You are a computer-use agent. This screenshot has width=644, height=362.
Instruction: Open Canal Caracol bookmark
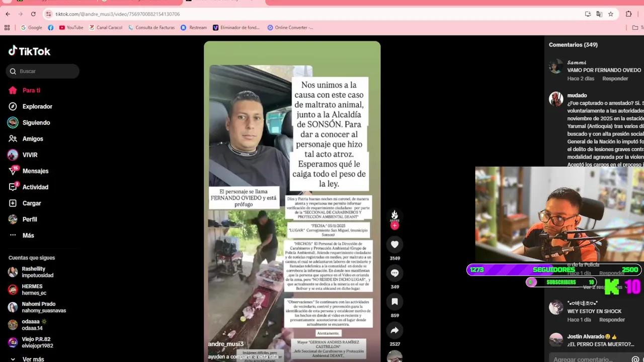coord(106,28)
